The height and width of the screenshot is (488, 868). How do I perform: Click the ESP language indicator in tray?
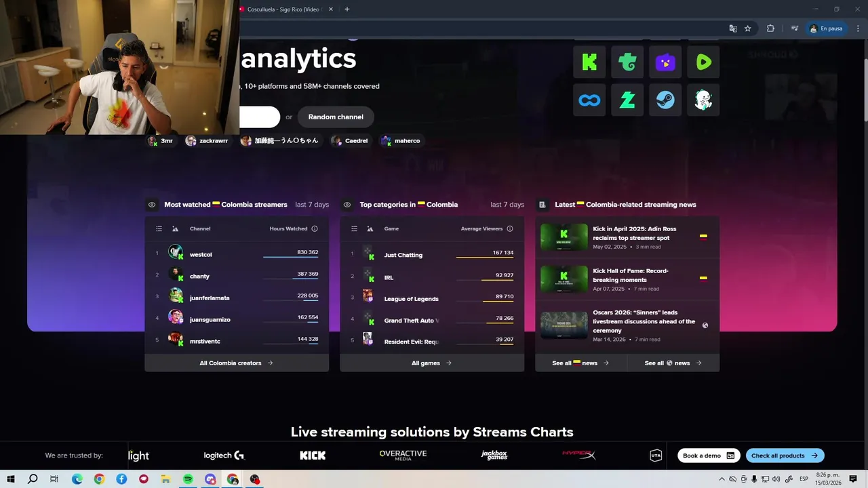point(804,479)
